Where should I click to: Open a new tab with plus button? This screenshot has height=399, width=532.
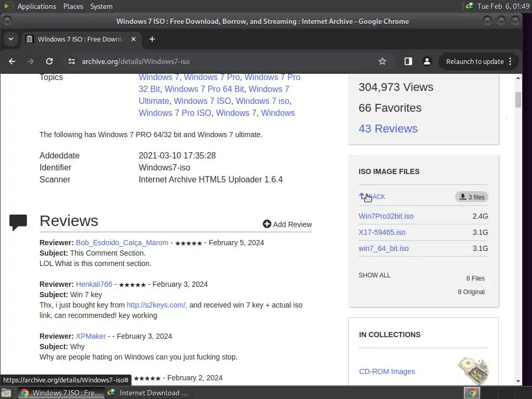152,39
